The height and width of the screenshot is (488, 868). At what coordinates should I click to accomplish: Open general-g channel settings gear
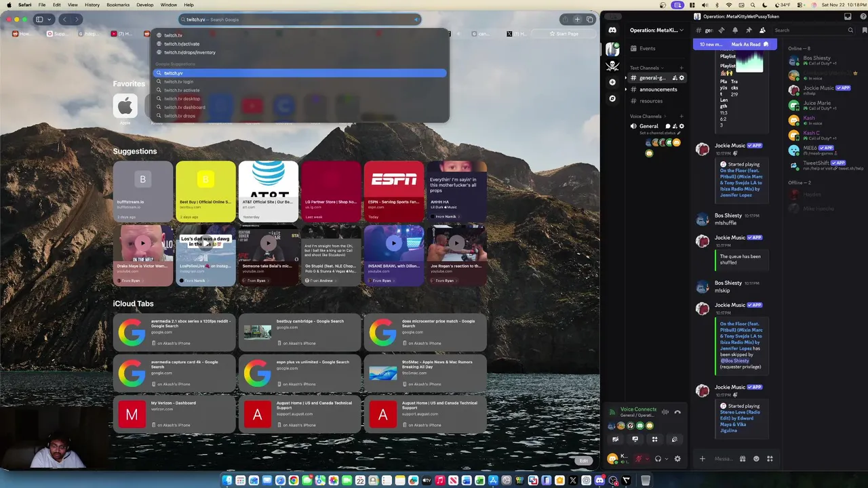pyautogui.click(x=682, y=78)
